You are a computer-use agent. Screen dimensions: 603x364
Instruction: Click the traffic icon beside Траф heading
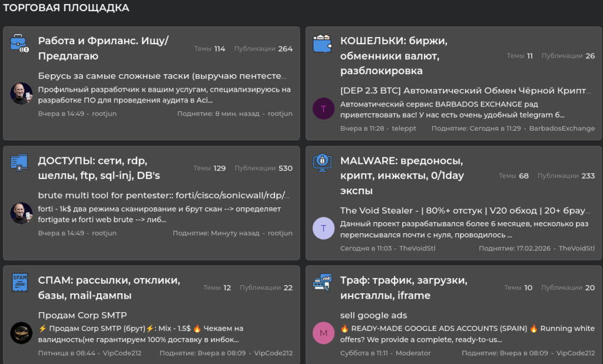tap(322, 282)
